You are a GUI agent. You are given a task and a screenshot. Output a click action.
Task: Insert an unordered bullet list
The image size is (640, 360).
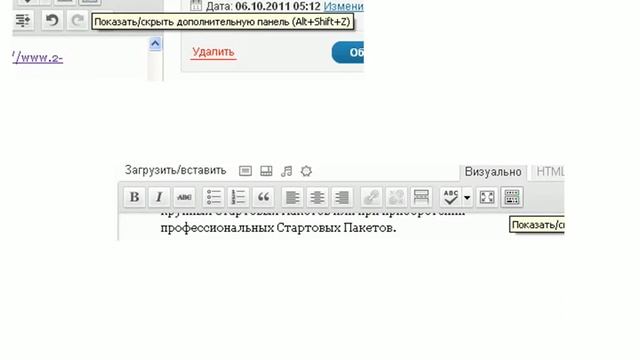point(213,197)
